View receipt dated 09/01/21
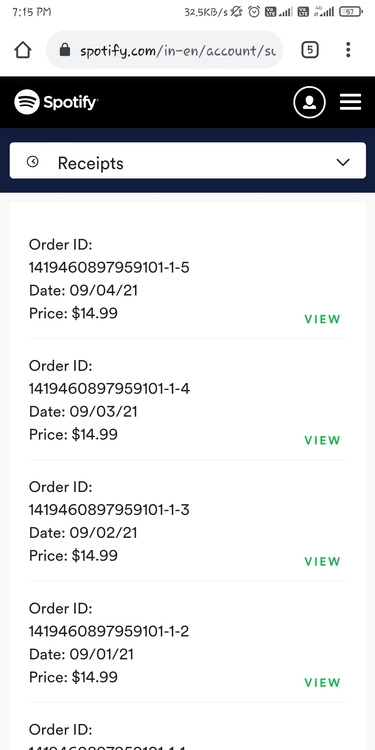375x750 pixels. click(322, 683)
